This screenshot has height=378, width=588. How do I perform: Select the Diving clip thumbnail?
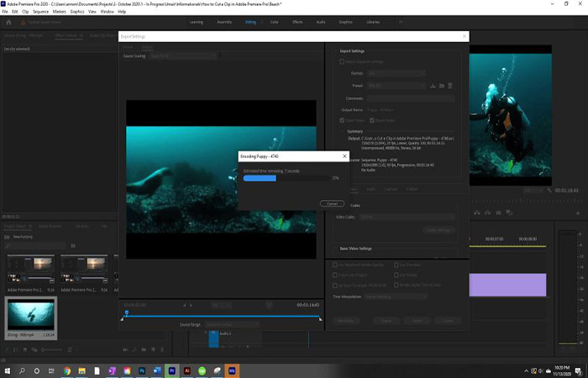31,315
